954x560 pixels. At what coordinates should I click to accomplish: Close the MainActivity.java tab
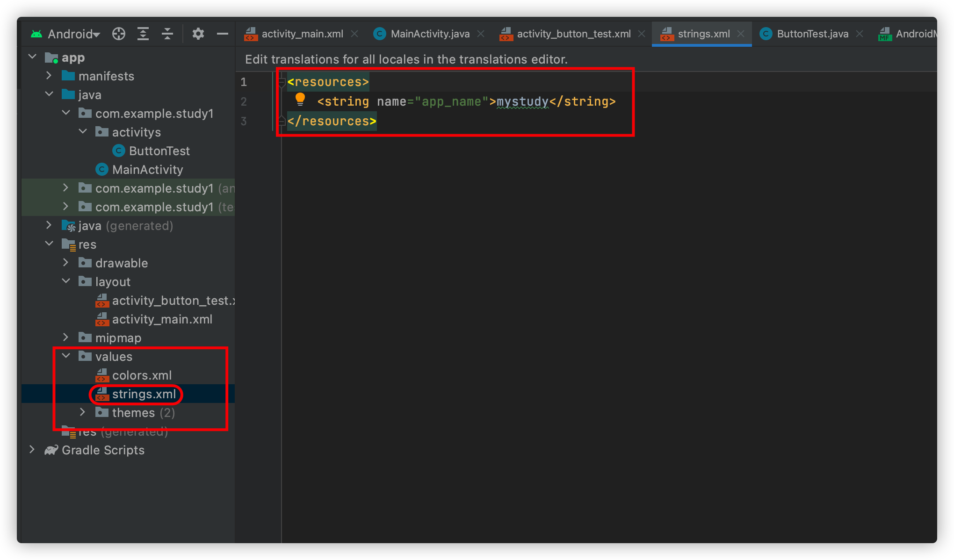point(481,34)
